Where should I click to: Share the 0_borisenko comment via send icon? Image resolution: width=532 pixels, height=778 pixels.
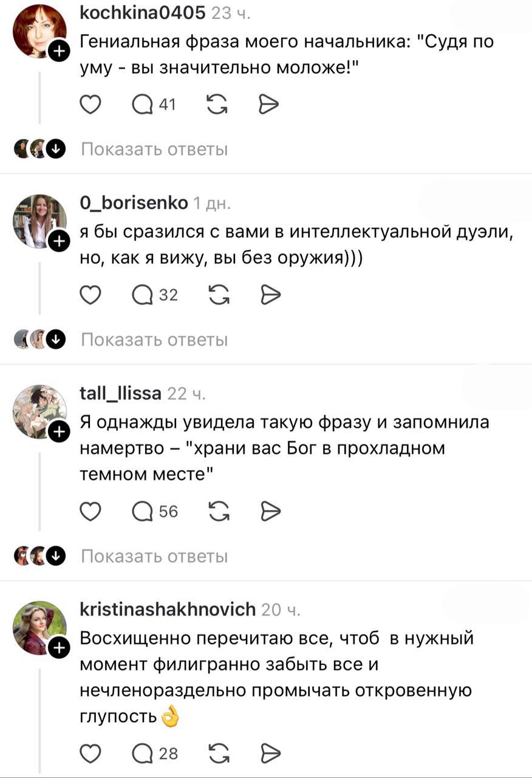pos(269,295)
